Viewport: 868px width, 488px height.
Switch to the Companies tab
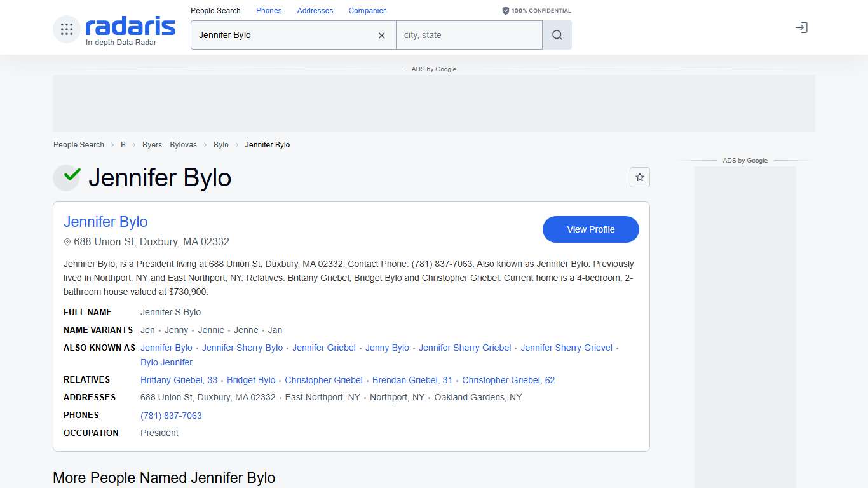pos(367,10)
